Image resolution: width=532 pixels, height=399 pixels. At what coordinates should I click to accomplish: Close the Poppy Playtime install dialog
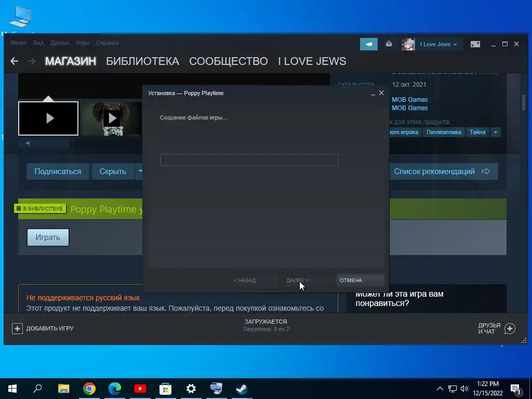[381, 92]
